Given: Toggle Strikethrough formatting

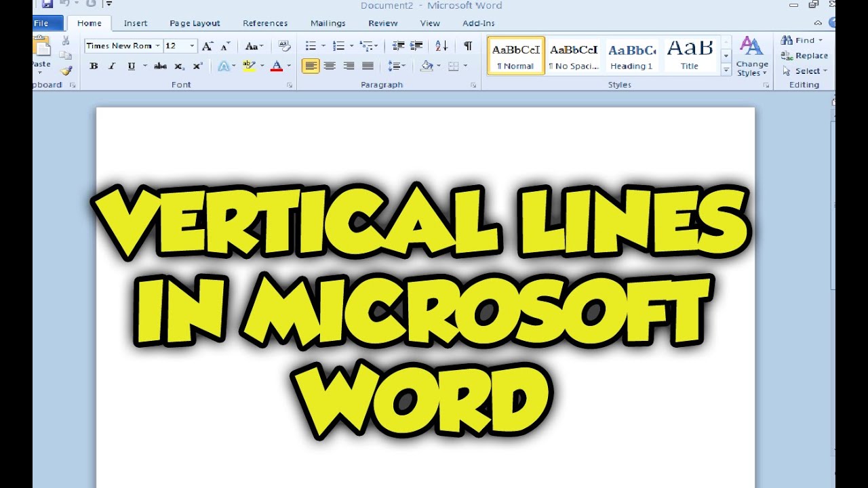Looking at the screenshot, I should 161,66.
